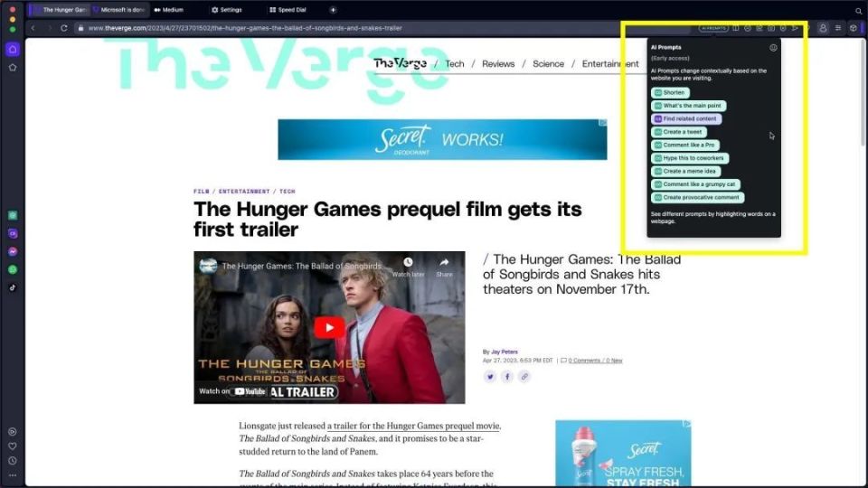Click the YouTube Share arrow on video
Viewport: 868px width, 488px height.
(444, 267)
